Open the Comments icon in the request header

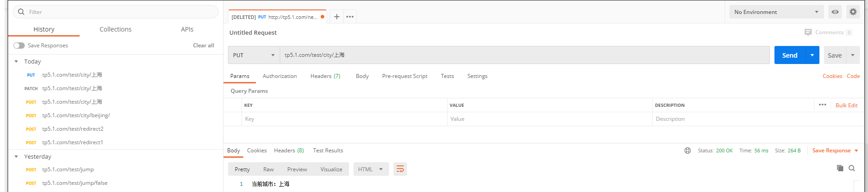tap(808, 32)
